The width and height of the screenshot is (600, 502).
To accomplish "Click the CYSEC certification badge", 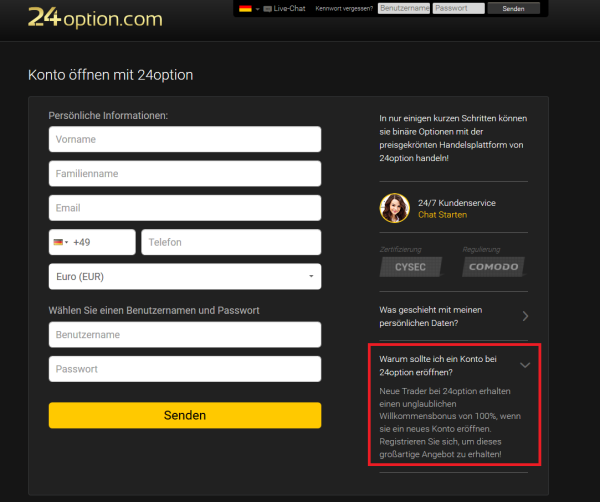I will coord(411,267).
